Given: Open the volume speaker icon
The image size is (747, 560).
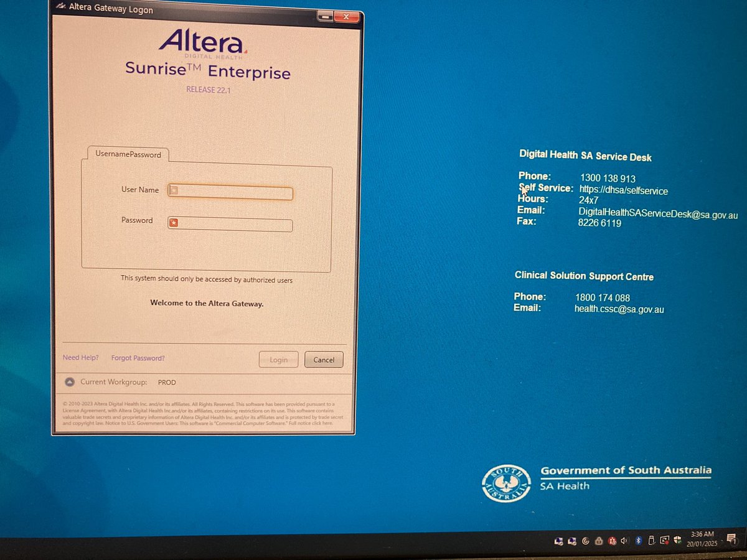Looking at the screenshot, I should point(624,541).
